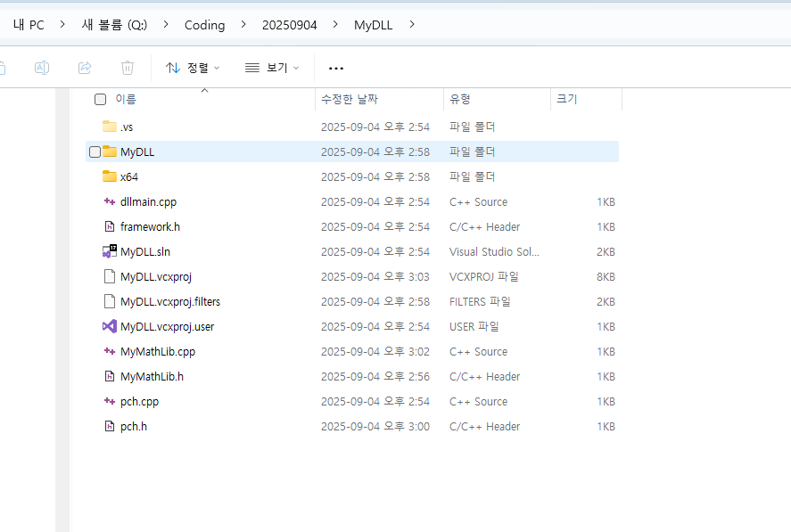Click the rename icon in the toolbar
791x532 pixels.
point(42,68)
